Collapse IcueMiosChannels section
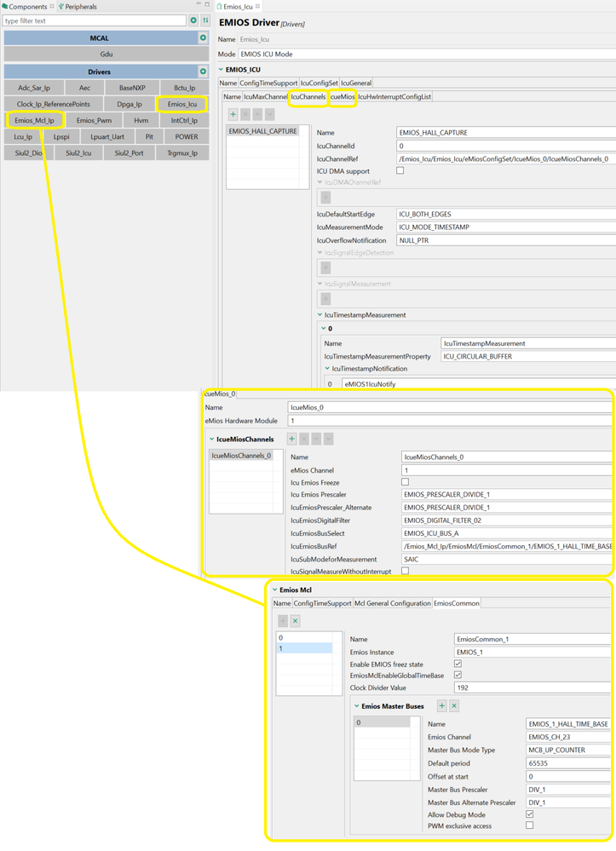This screenshot has width=616, height=851. [x=211, y=439]
